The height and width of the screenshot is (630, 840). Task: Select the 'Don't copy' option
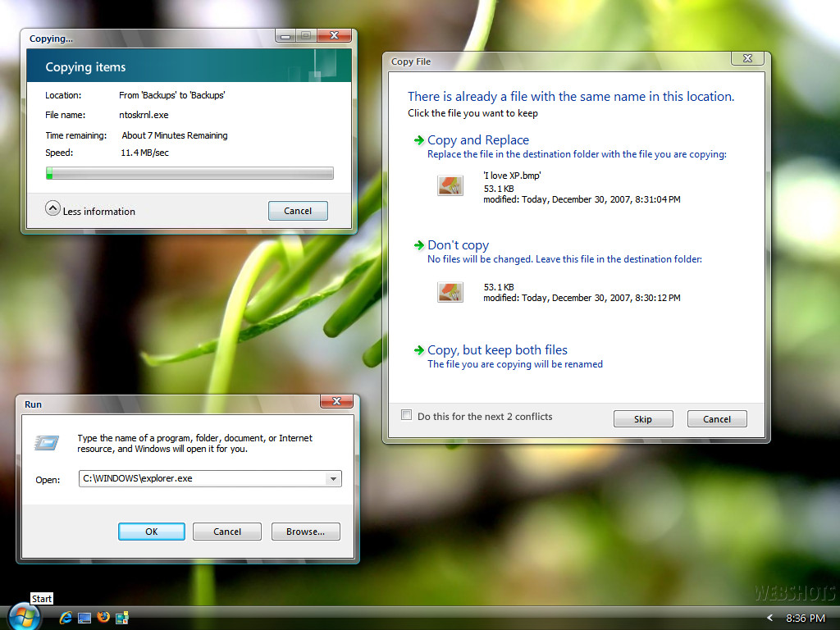coord(458,244)
